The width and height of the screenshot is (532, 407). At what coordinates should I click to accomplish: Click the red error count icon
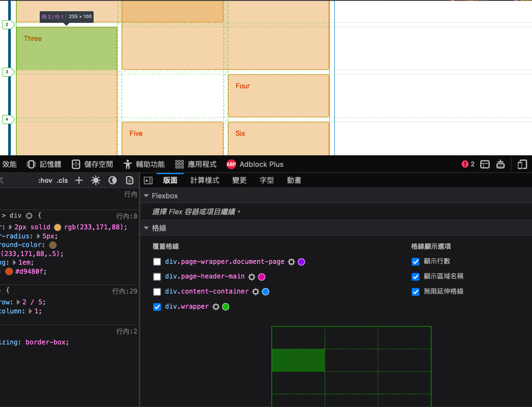tap(465, 164)
